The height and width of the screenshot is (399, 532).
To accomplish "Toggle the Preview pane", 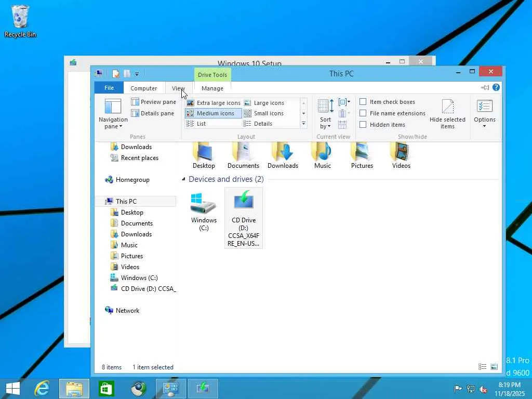I will pyautogui.click(x=154, y=102).
